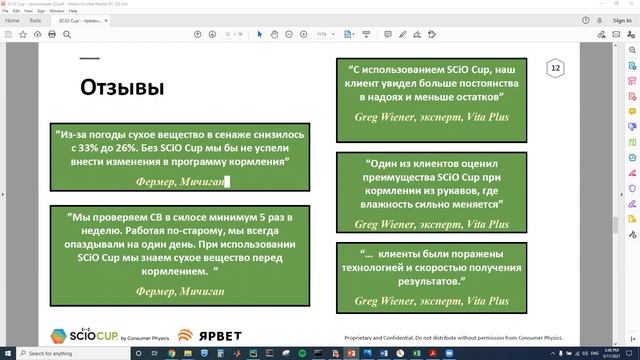The image size is (640, 360).
Task: Open Fill & Sign tool in the right pane
Action: click(x=632, y=204)
